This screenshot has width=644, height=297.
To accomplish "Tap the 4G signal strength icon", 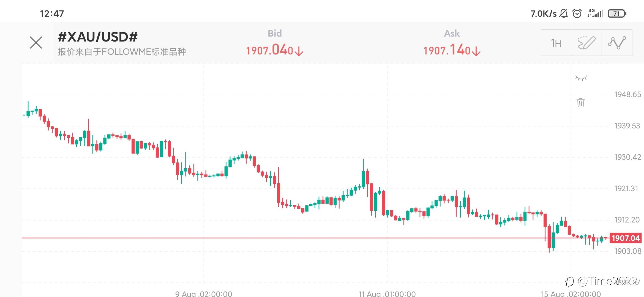I will pyautogui.click(x=595, y=13).
